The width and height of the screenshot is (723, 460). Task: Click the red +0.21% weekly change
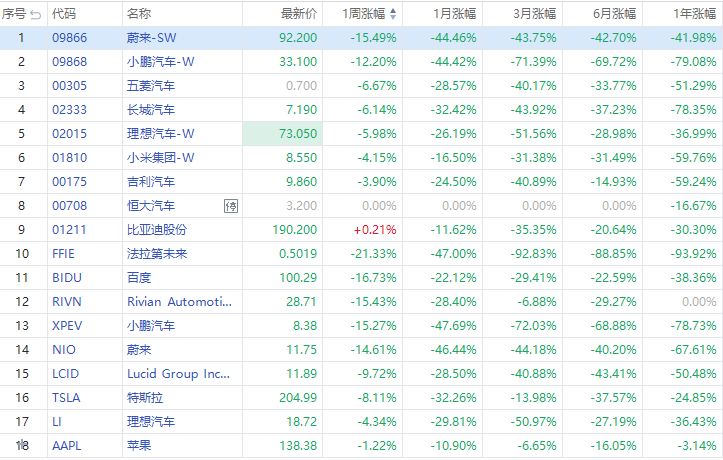pyautogui.click(x=374, y=229)
